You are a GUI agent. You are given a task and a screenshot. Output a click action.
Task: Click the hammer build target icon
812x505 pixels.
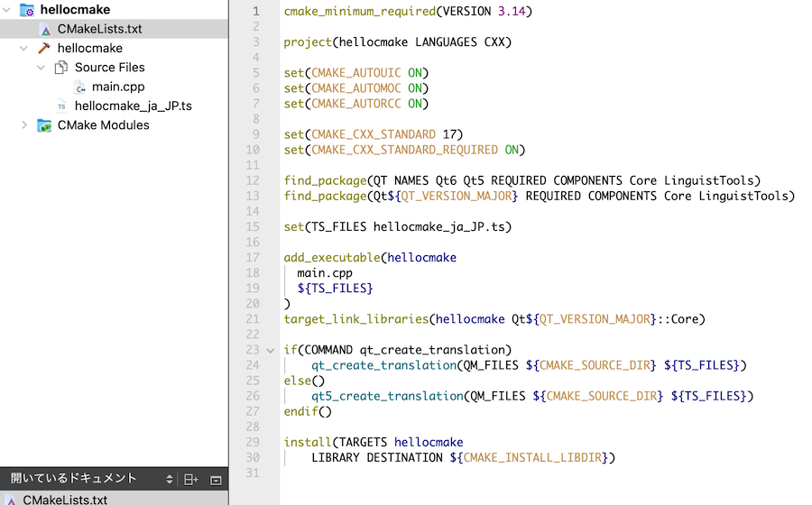(44, 49)
